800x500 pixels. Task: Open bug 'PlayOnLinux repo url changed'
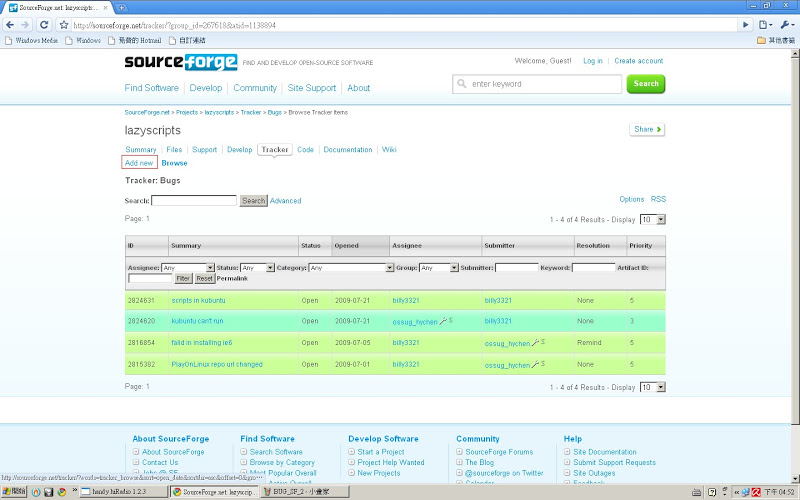217,364
